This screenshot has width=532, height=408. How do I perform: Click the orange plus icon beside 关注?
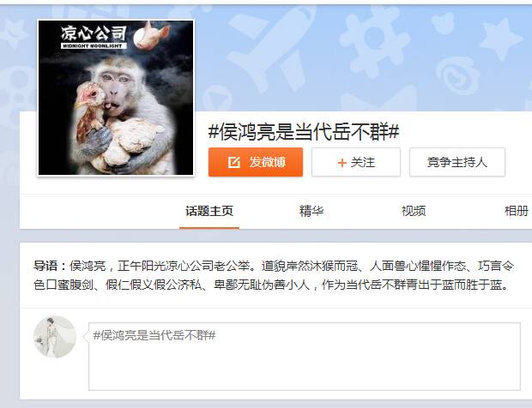(x=342, y=163)
